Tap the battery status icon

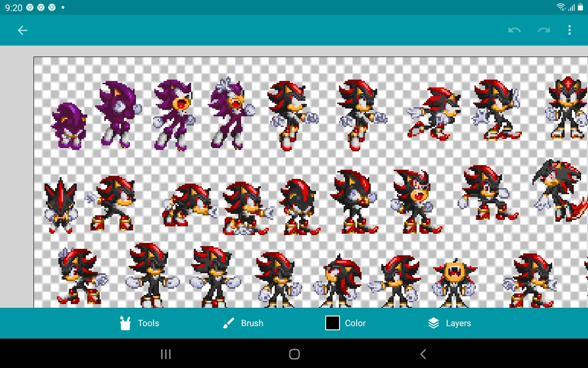580,7
